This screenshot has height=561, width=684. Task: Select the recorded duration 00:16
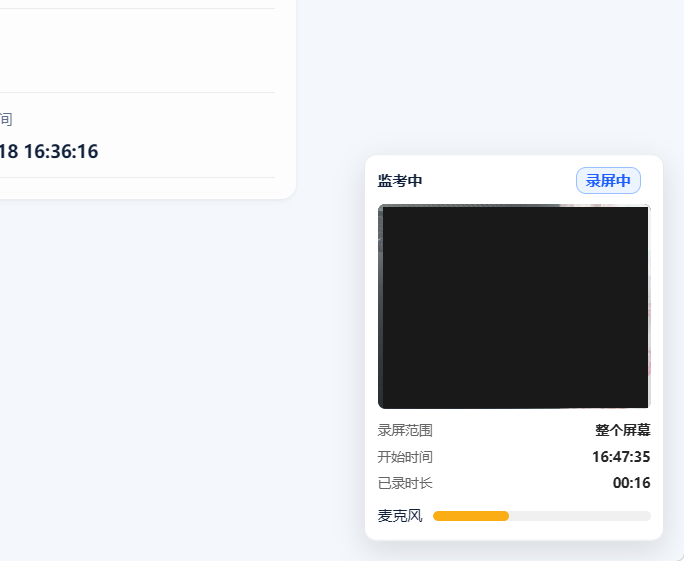(x=631, y=483)
